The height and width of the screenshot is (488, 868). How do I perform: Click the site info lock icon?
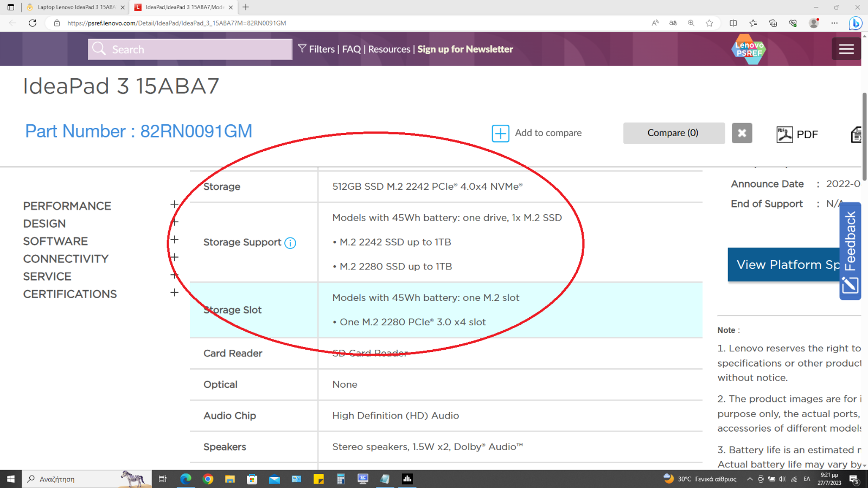57,23
